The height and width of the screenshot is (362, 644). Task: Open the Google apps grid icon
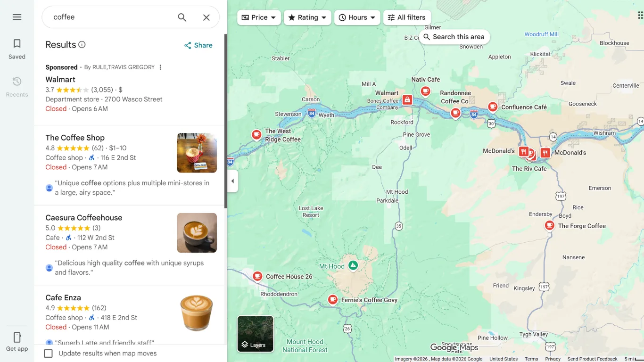(x=640, y=16)
